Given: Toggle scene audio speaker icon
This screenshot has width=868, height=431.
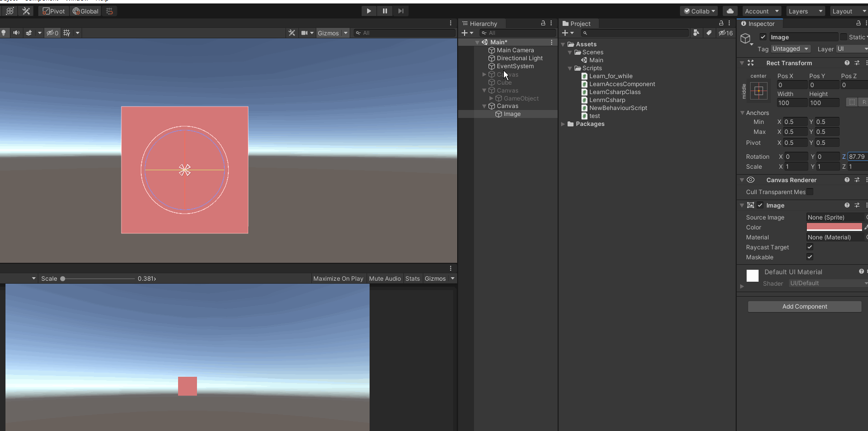Looking at the screenshot, I should (x=16, y=33).
